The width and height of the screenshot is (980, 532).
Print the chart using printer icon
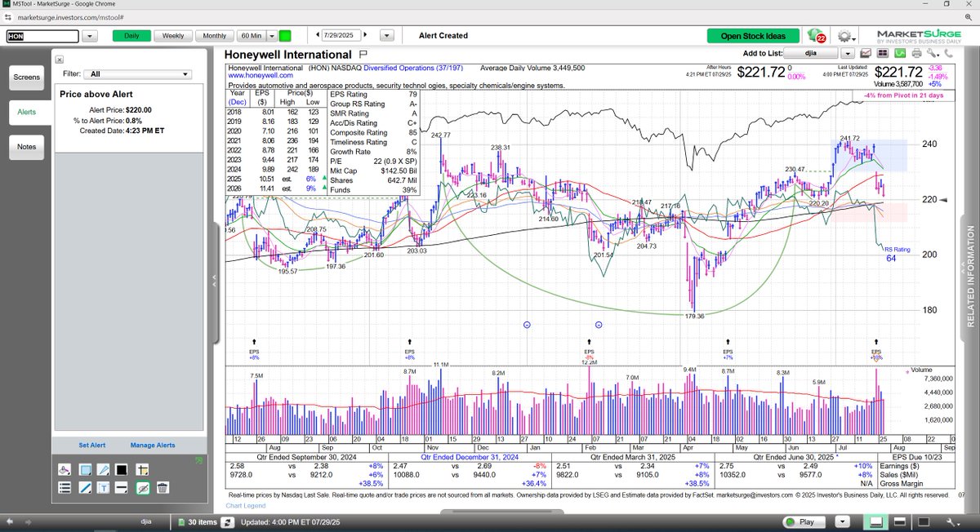(x=916, y=53)
